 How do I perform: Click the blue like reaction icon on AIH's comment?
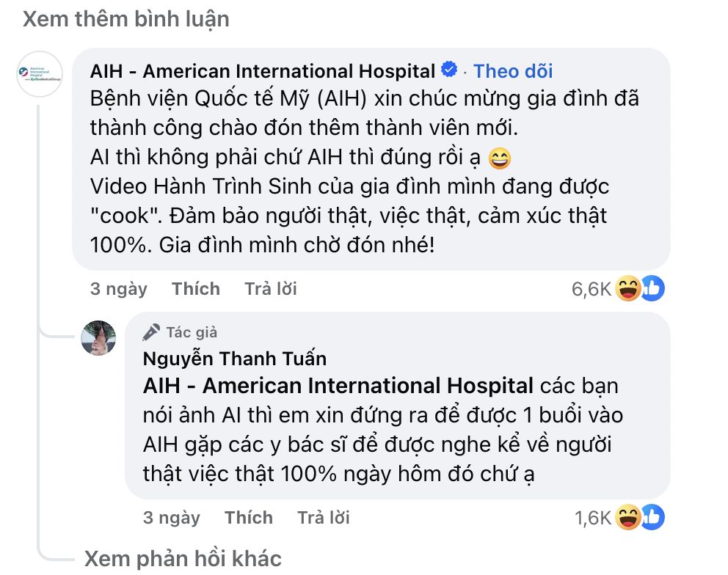(x=652, y=289)
